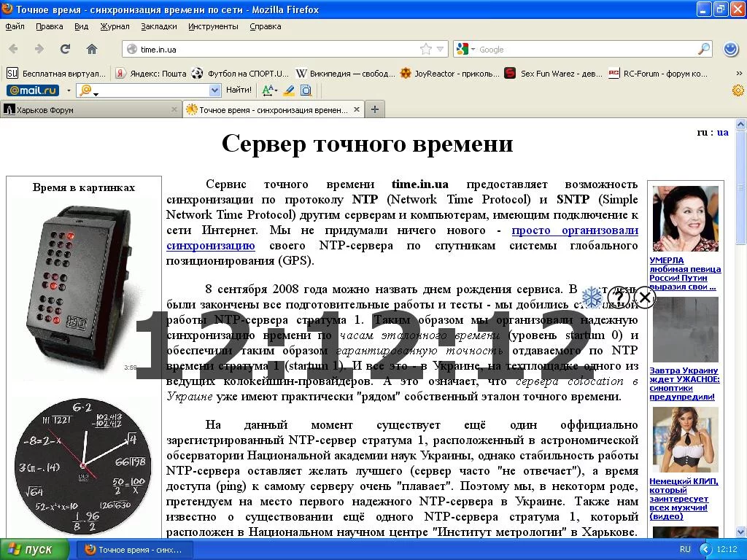Click the Найти! search button

[x=239, y=90]
